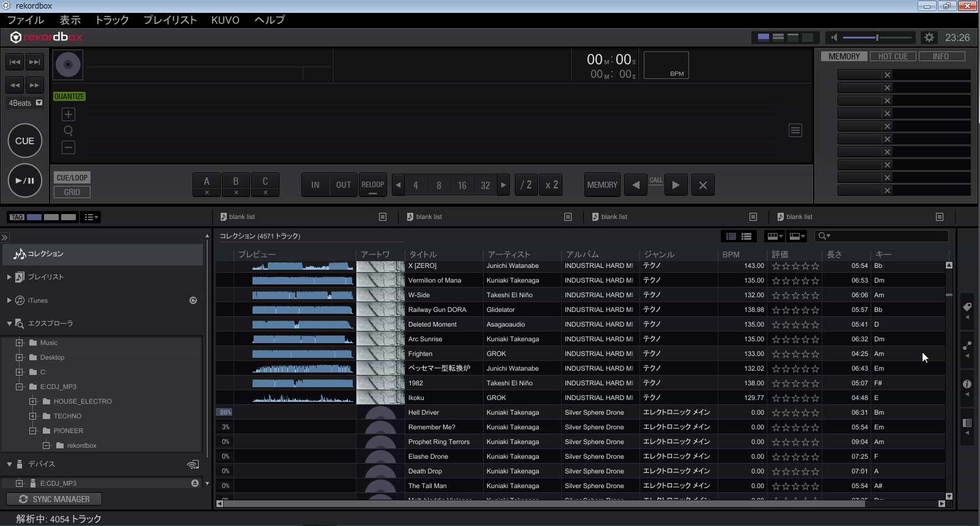
Task: Call next memory cue arrow
Action: [676, 185]
